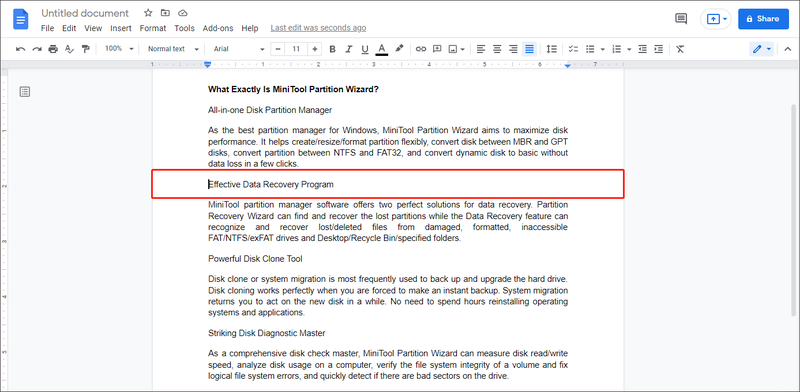
Task: Open bulleted list options arrow
Action: (x=603, y=49)
